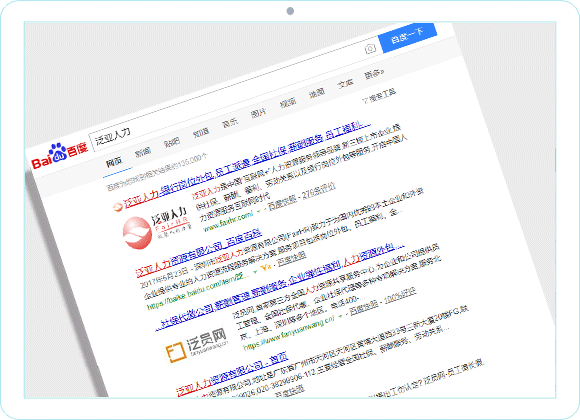The height and width of the screenshot is (420, 580).
Task: Switch to the 地图 tab
Action: [x=317, y=93]
